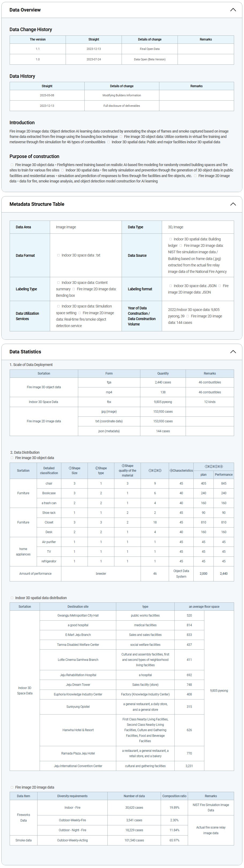This screenshot has height=868, width=244.
Task: Collapse the Data Statistics section chevron
Action: tap(232, 352)
